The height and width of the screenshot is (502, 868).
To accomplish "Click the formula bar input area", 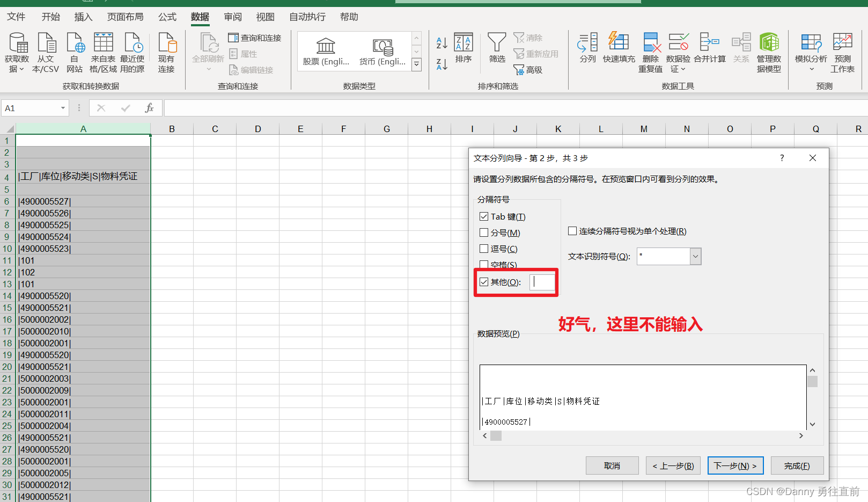I will point(515,108).
